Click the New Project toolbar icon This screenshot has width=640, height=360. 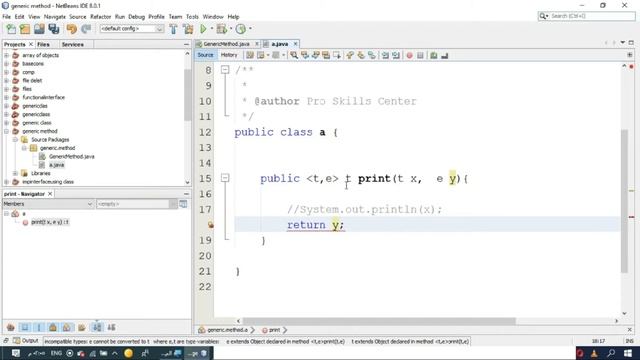coord(25,29)
